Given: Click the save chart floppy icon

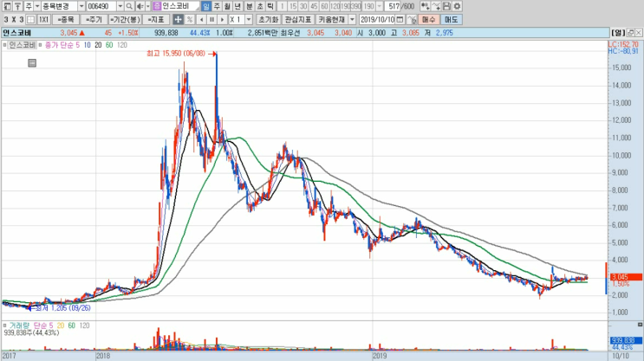Looking at the screenshot, I should click(x=446, y=6).
